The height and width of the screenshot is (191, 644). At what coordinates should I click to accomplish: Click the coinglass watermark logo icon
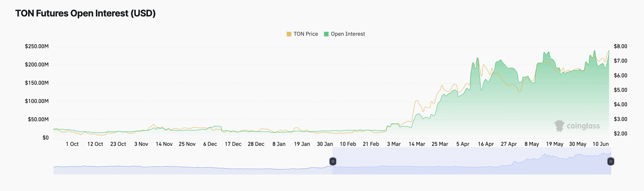[x=559, y=126]
